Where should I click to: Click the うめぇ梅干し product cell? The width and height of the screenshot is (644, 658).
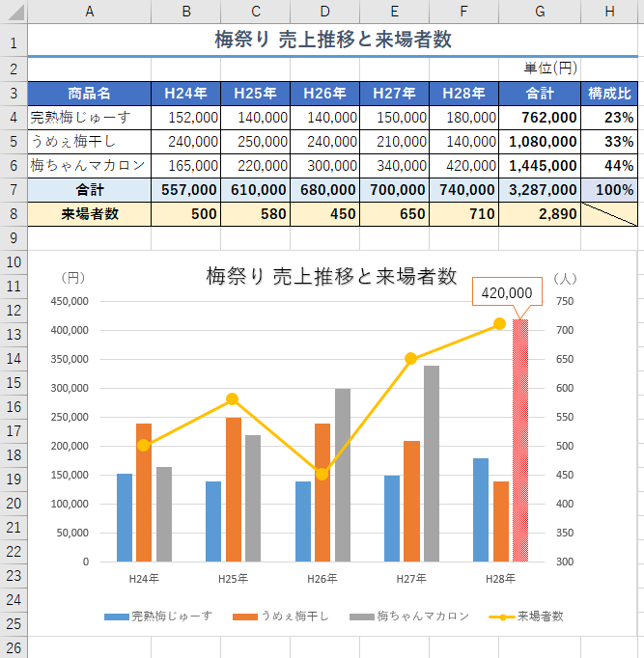tap(90, 142)
